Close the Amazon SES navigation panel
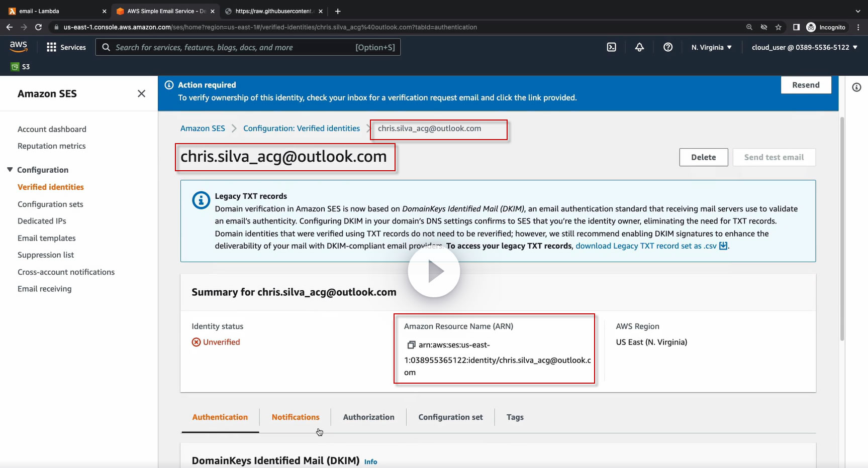The image size is (868, 468). point(141,93)
